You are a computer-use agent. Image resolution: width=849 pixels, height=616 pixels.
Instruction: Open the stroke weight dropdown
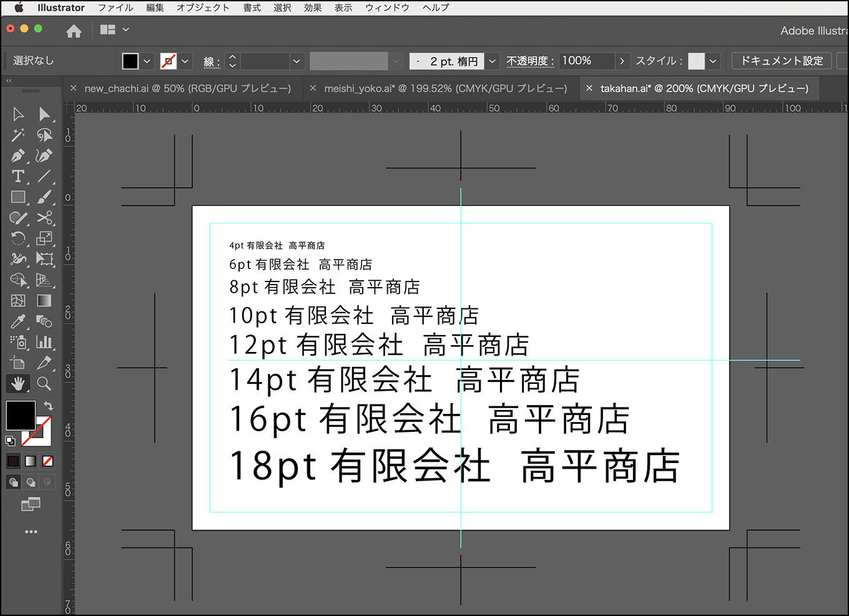297,61
